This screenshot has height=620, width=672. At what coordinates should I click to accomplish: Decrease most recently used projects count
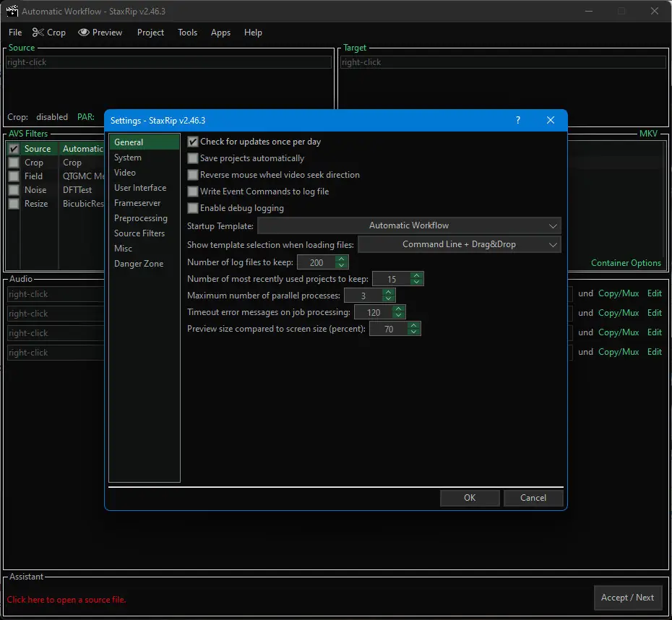coord(416,282)
